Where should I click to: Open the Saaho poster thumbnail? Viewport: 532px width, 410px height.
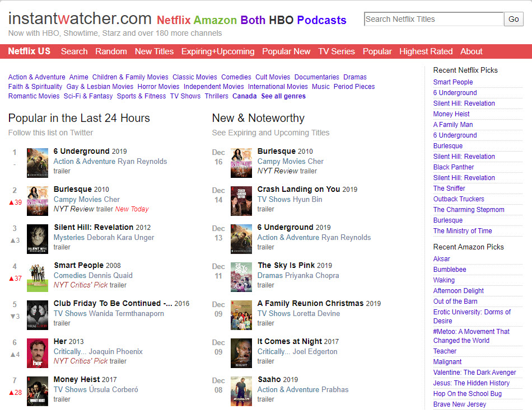[x=241, y=391]
